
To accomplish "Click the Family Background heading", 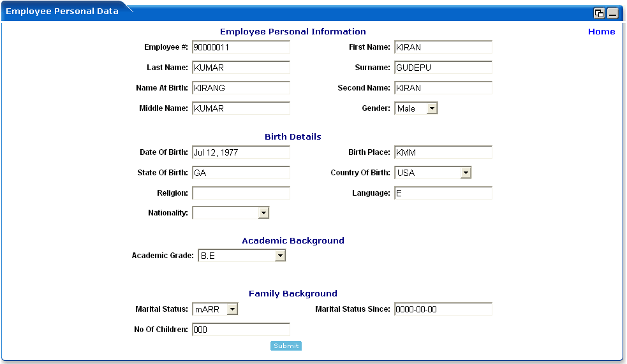I will 293,294.
